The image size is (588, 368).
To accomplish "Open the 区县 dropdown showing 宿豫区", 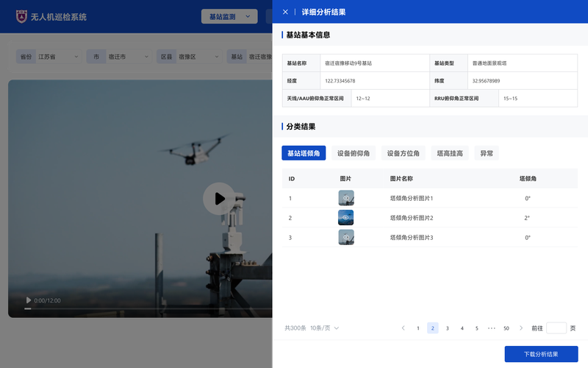I will (x=190, y=57).
